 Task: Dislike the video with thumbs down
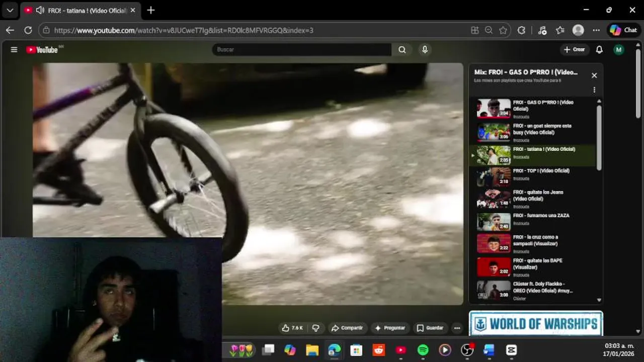315,328
